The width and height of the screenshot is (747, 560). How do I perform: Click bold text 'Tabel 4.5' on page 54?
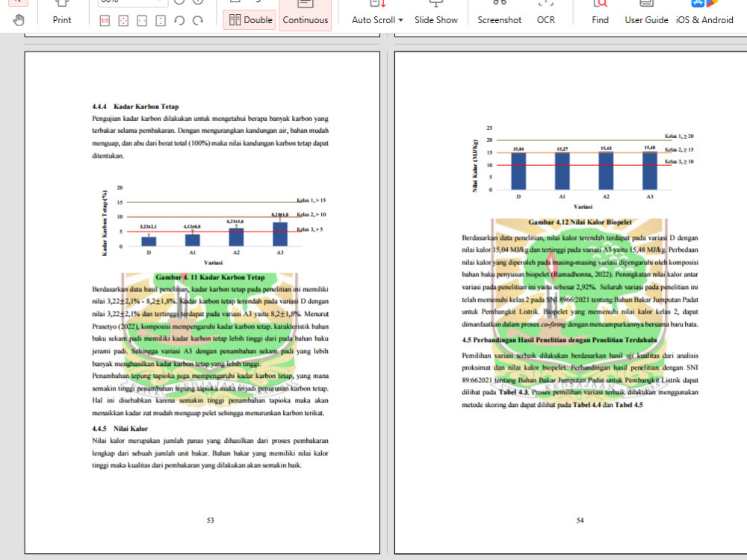pos(629,405)
